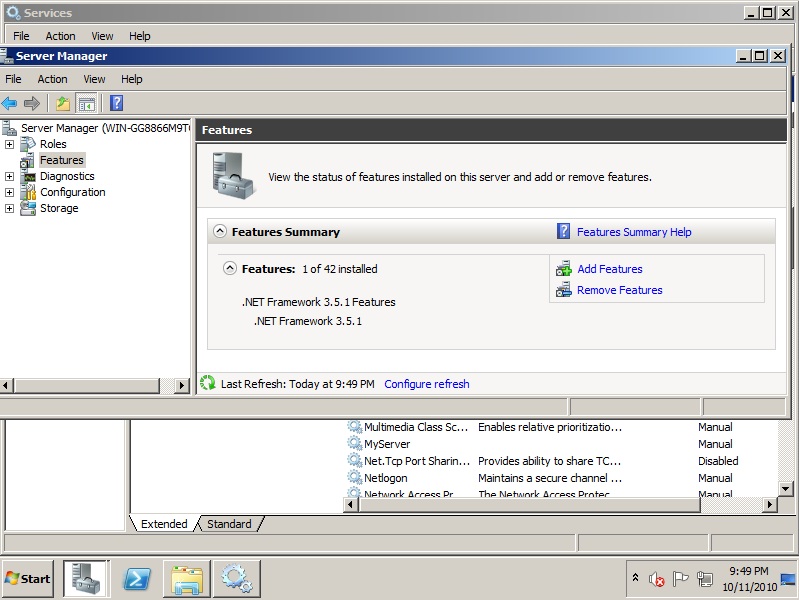This screenshot has height=600, width=799.
Task: Open View menu in Services window
Action: coord(102,36)
